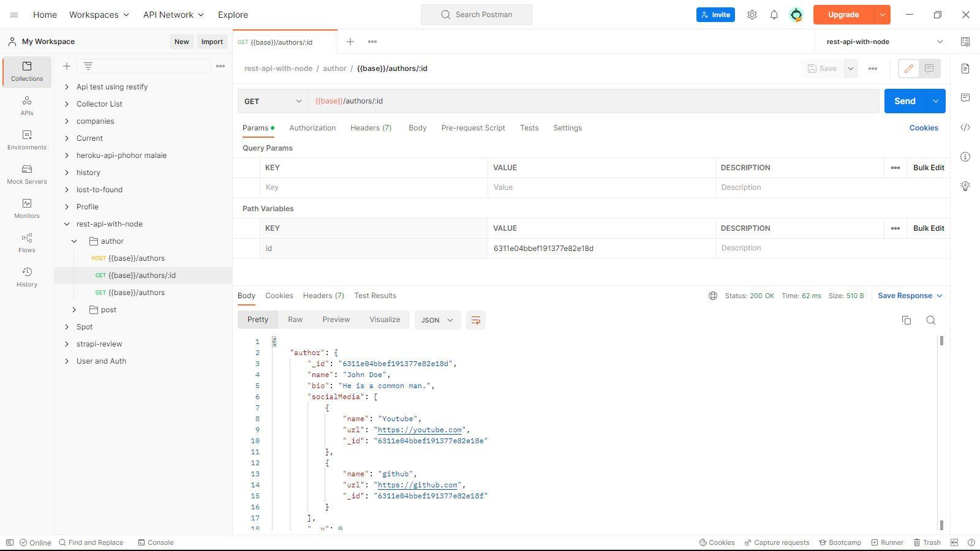The width and height of the screenshot is (980, 551).
Task: Open the lightbulb related requests icon
Action: pyautogui.click(x=965, y=186)
